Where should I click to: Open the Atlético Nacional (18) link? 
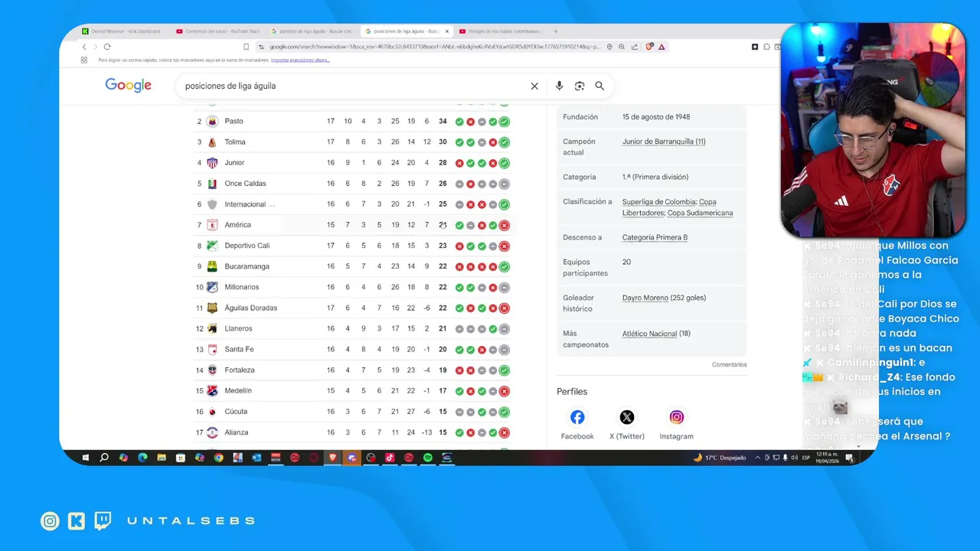click(x=656, y=334)
